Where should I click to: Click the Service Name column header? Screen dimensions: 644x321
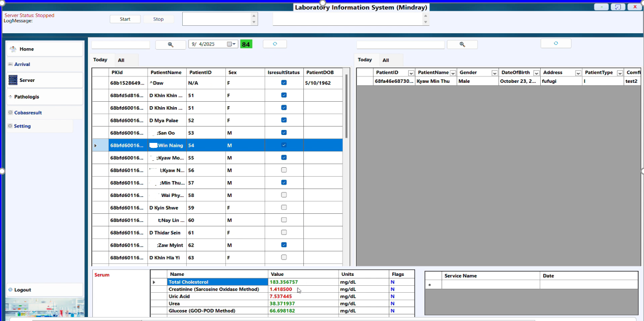point(491,276)
